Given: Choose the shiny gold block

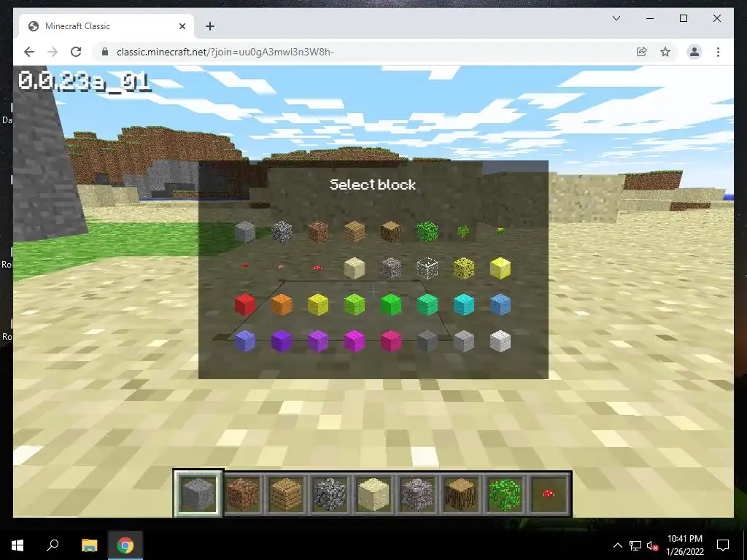Looking at the screenshot, I should pos(500,268).
